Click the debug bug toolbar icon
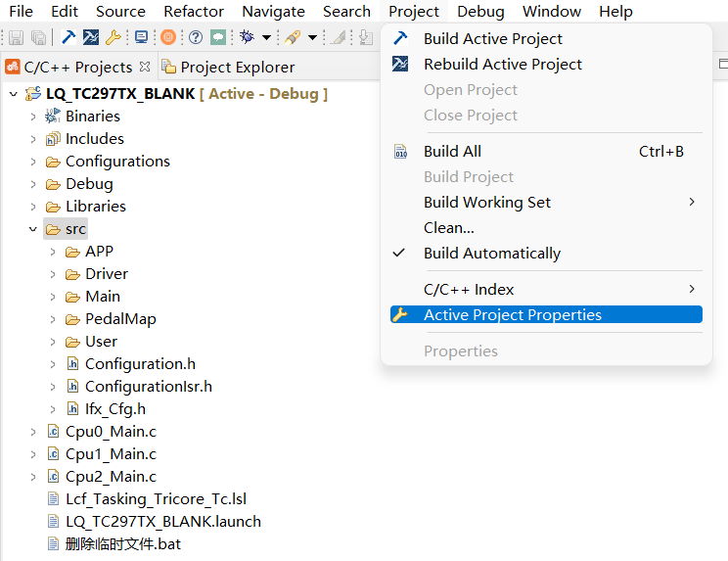Screen dimensions: 728x561 coord(246,37)
